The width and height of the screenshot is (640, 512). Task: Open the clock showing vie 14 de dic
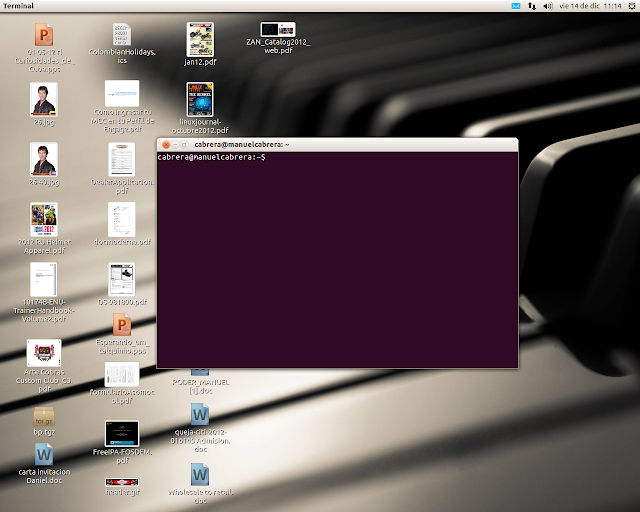point(590,6)
